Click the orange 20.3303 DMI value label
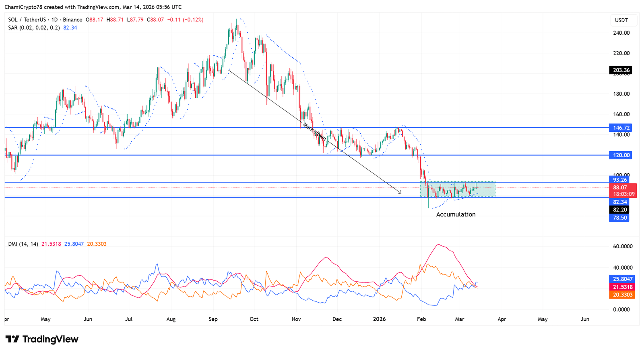The width and height of the screenshot is (644, 353). [x=623, y=295]
